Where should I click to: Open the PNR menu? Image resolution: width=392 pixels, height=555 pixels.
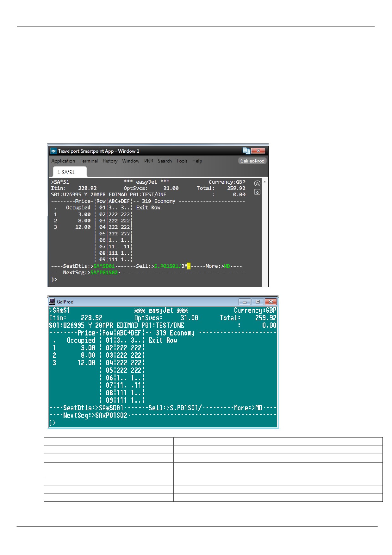tap(149, 161)
